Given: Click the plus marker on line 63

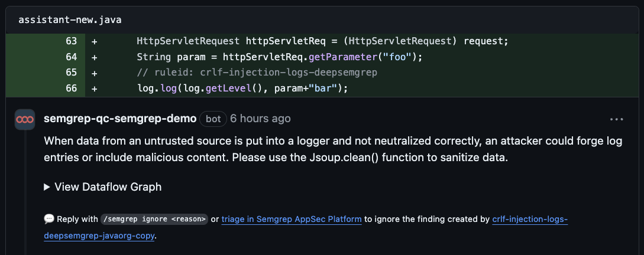Looking at the screenshot, I should [94, 42].
